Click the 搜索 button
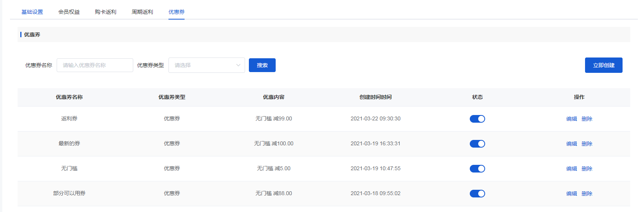Image resolution: width=644 pixels, height=212 pixels. point(262,65)
